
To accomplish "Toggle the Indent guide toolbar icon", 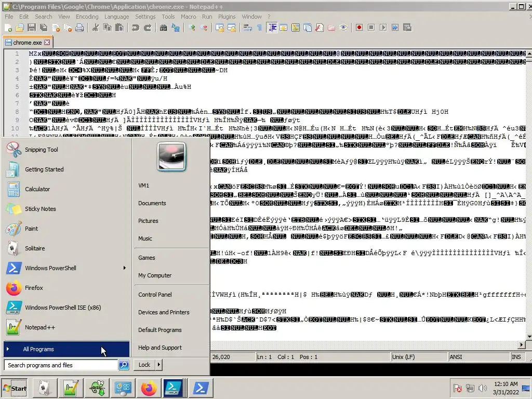I will [x=272, y=28].
